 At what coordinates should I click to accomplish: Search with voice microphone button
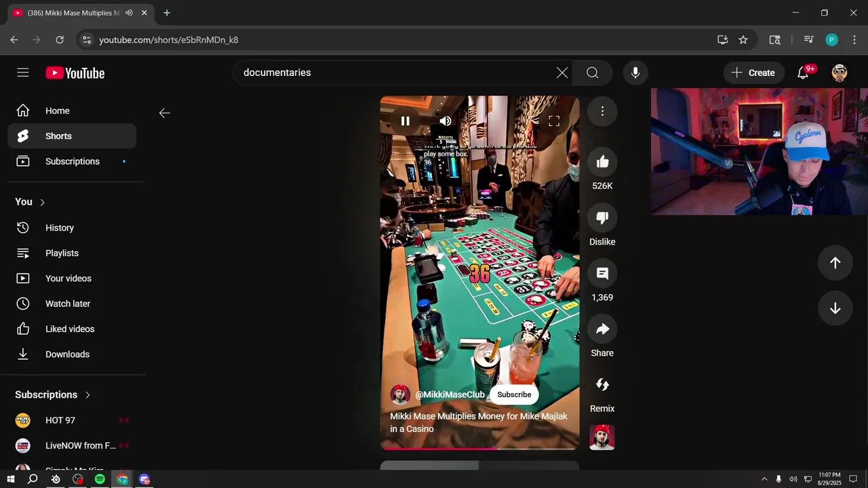(635, 73)
